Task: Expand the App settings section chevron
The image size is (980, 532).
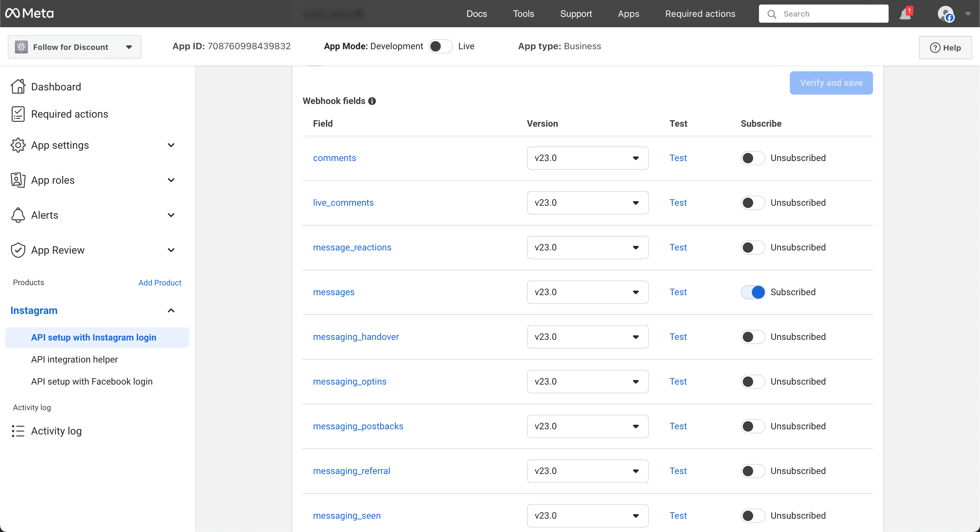Action: click(x=171, y=145)
